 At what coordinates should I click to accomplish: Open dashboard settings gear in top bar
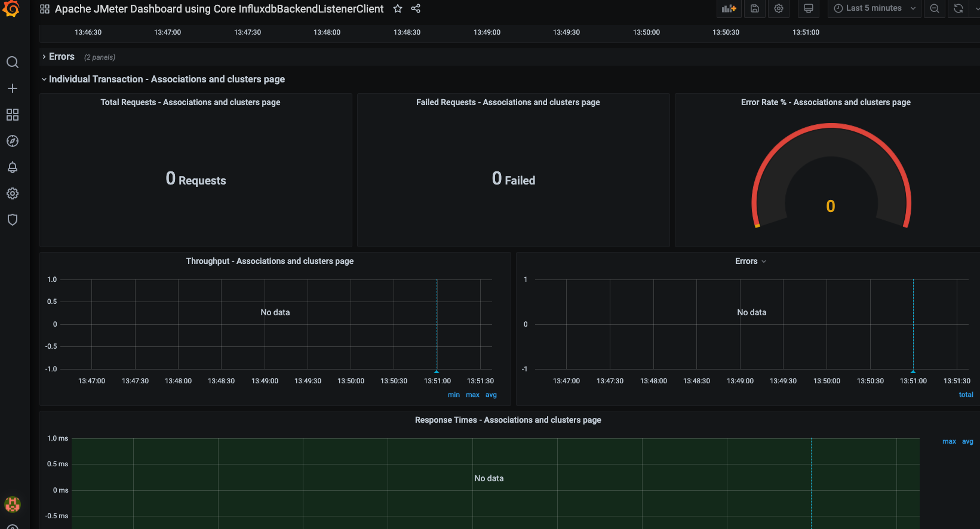pyautogui.click(x=779, y=8)
